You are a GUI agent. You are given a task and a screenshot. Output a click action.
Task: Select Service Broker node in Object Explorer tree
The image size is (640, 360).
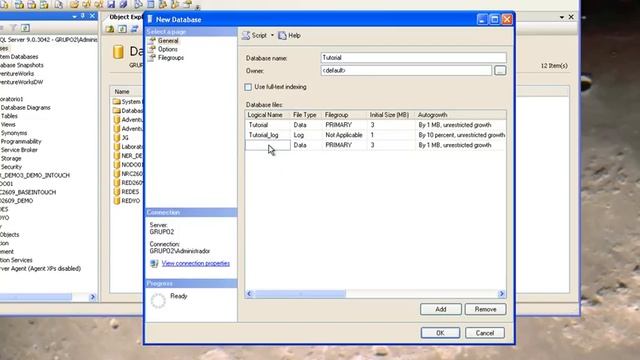pos(19,150)
